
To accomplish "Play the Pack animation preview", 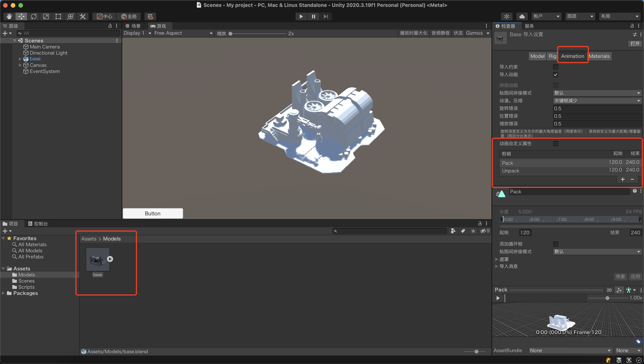I will (498, 298).
